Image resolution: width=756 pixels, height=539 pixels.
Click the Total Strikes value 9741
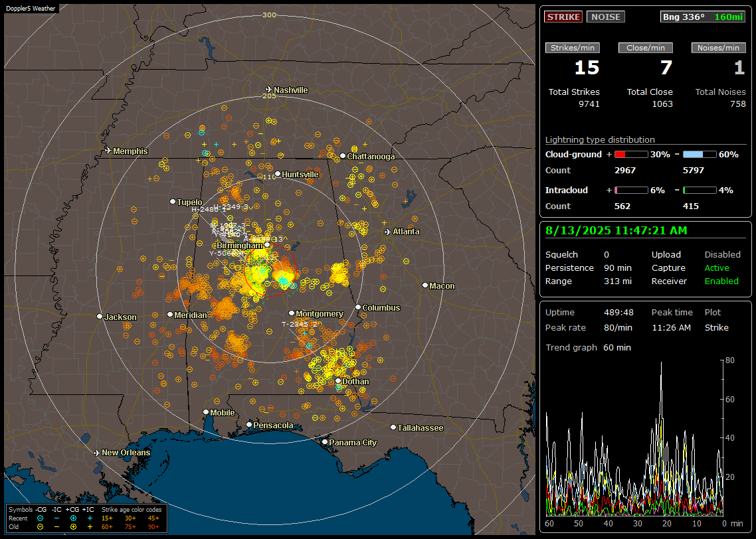coord(589,104)
